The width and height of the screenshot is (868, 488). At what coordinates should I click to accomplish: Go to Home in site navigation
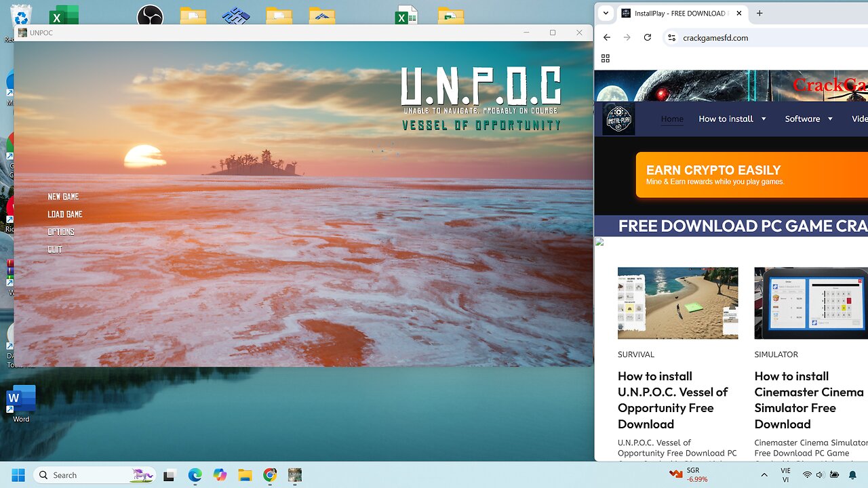672,119
